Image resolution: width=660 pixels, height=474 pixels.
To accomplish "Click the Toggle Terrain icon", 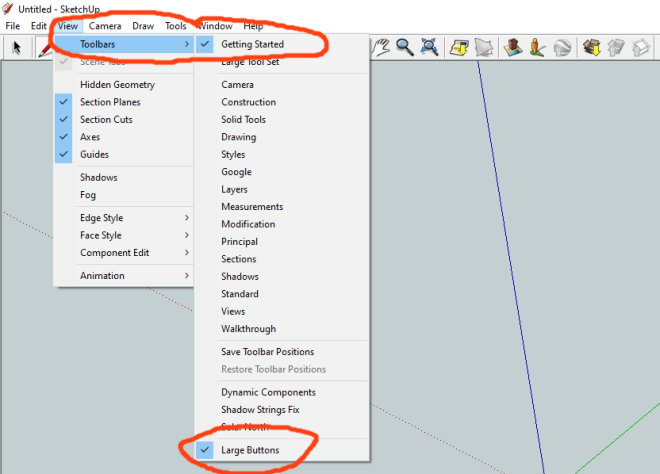I will 484,47.
